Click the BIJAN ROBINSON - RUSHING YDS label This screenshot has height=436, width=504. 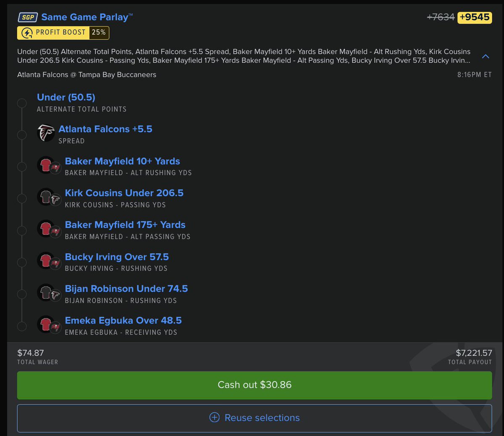tap(121, 300)
